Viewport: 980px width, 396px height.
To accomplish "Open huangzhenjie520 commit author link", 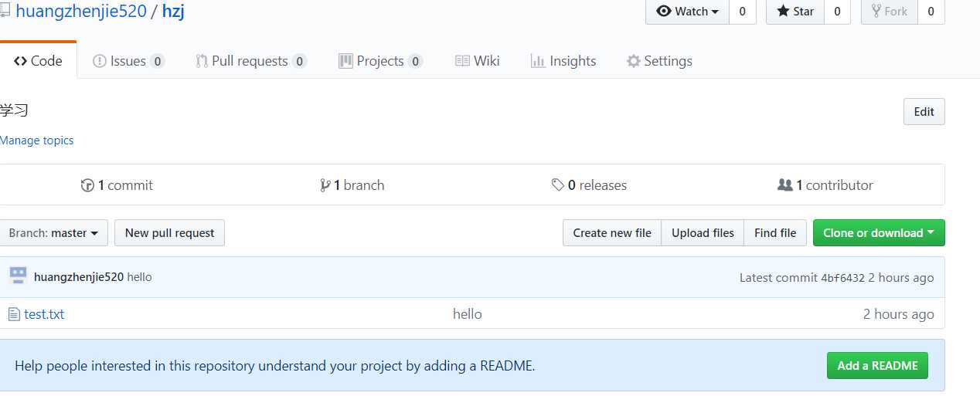I will click(79, 277).
